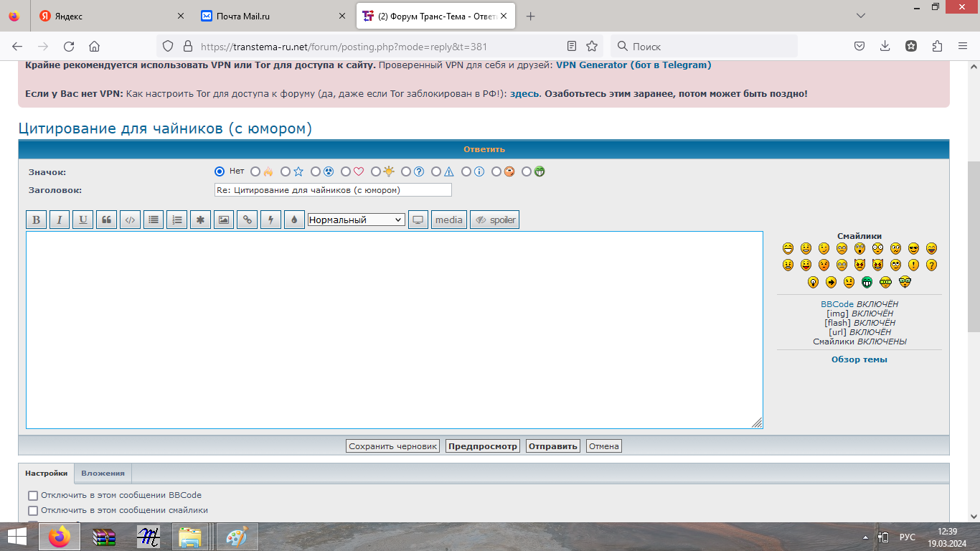980x551 pixels.
Task: Insert the shocked open-mouth smiley
Action: point(859,248)
